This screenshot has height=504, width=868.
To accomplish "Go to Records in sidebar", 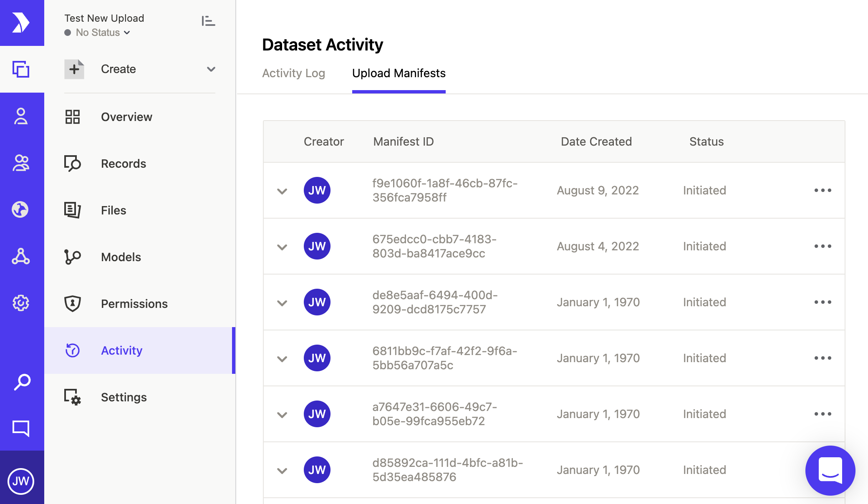I will click(124, 164).
